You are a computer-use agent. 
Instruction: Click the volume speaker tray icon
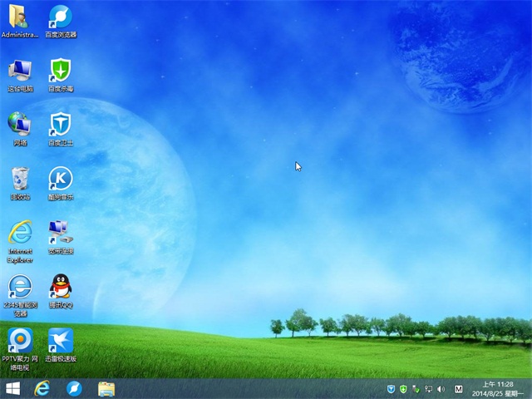click(x=441, y=389)
